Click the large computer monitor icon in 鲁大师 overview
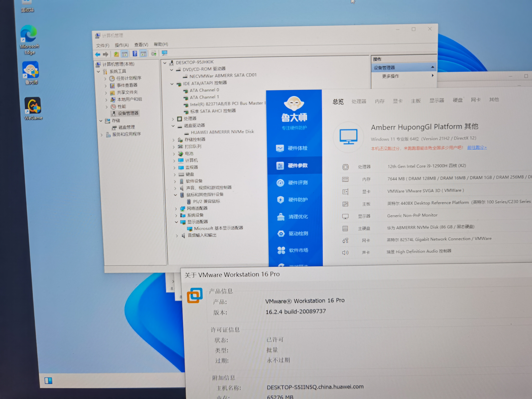The width and height of the screenshot is (532, 399). pos(348,137)
